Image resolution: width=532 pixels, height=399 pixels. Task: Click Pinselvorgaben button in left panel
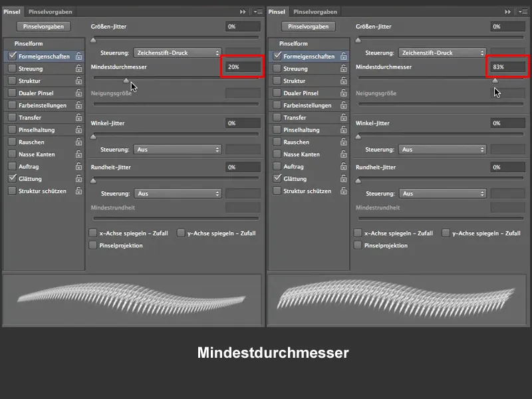coord(43,27)
